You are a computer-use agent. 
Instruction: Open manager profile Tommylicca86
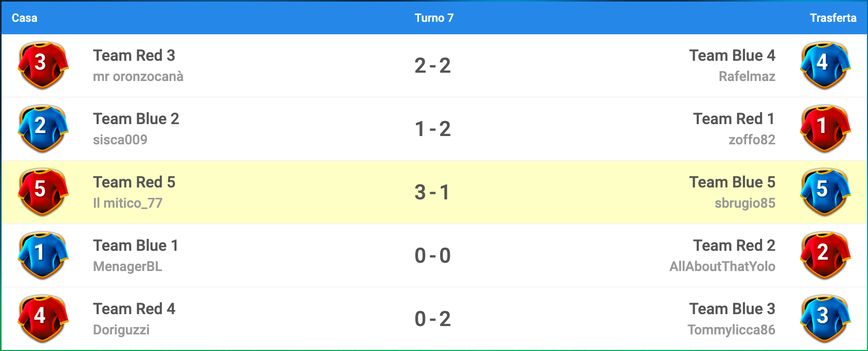pos(731,330)
